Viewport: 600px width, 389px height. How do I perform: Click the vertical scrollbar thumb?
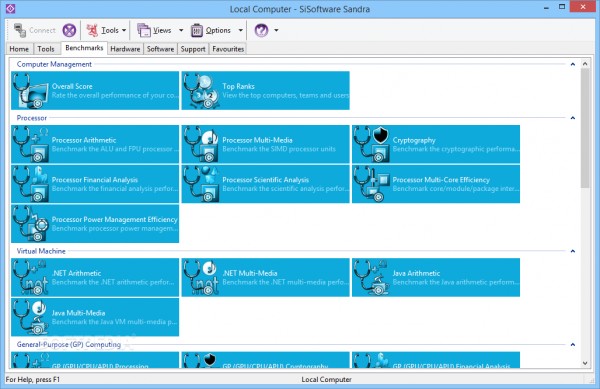585,128
